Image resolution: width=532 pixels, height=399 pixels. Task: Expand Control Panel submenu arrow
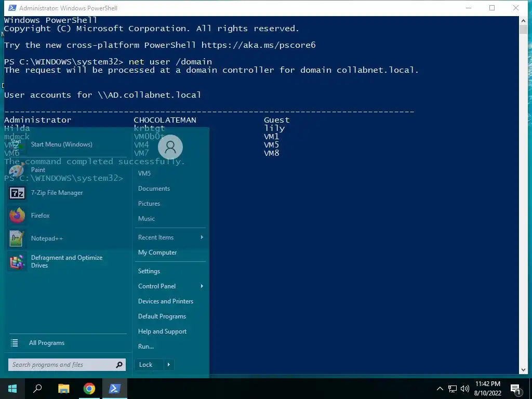tap(202, 286)
